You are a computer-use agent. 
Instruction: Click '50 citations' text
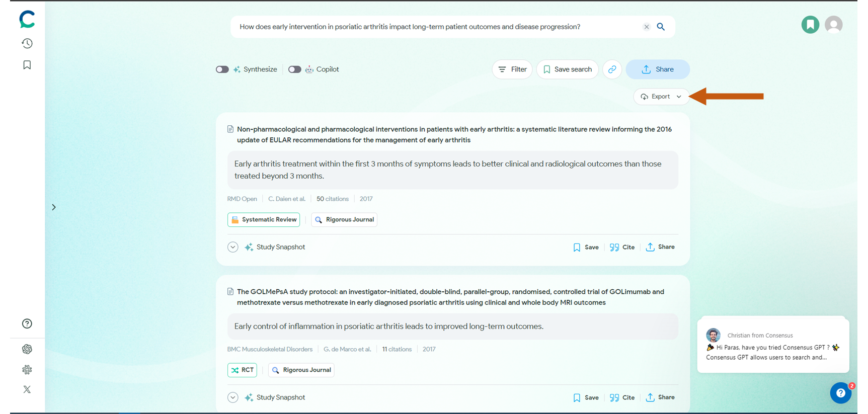point(333,199)
